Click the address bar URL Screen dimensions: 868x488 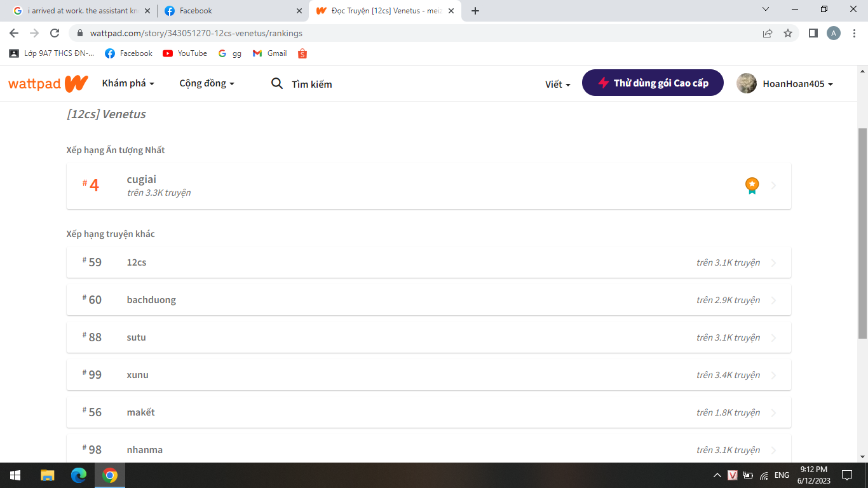196,33
